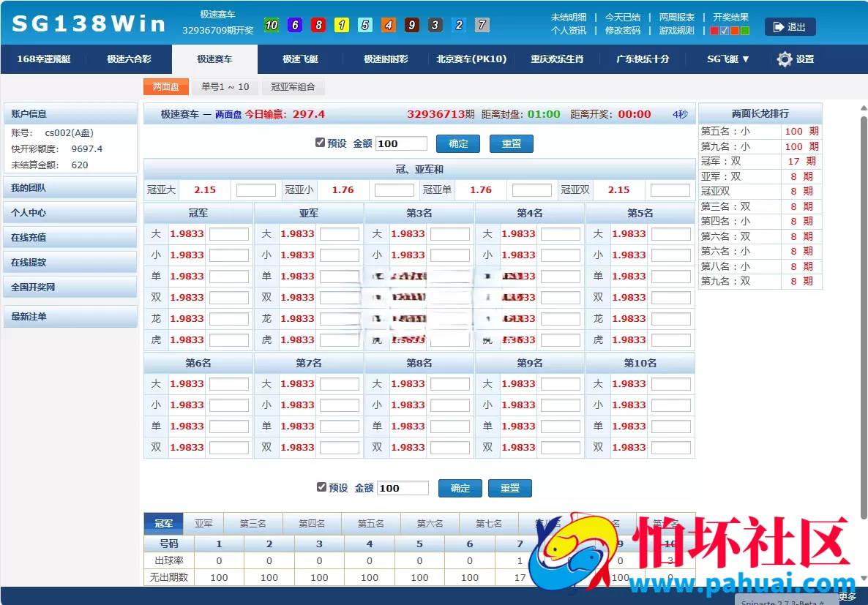Select the green theme color swatch
The width and height of the screenshot is (868, 605).
pos(744,31)
